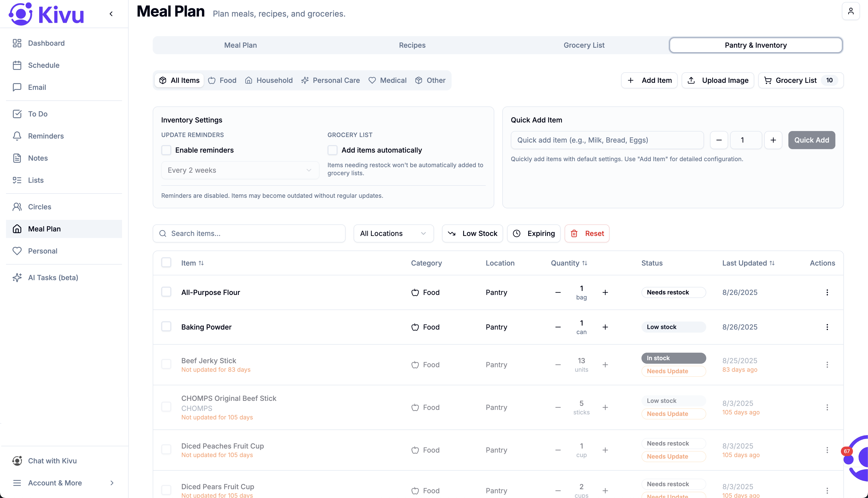The height and width of the screenshot is (498, 868).
Task: Increase Baking Powder quantity with plus
Action: click(605, 327)
